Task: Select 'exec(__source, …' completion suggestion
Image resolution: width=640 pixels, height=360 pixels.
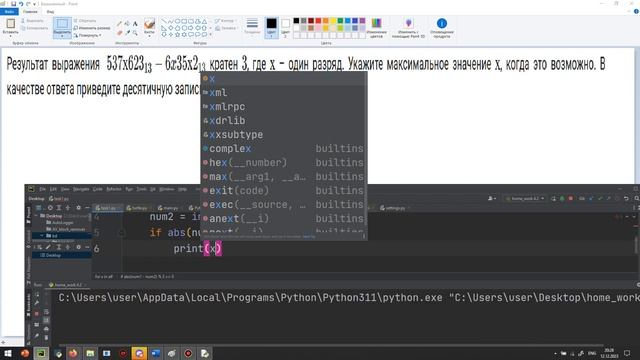Action: tap(284, 204)
